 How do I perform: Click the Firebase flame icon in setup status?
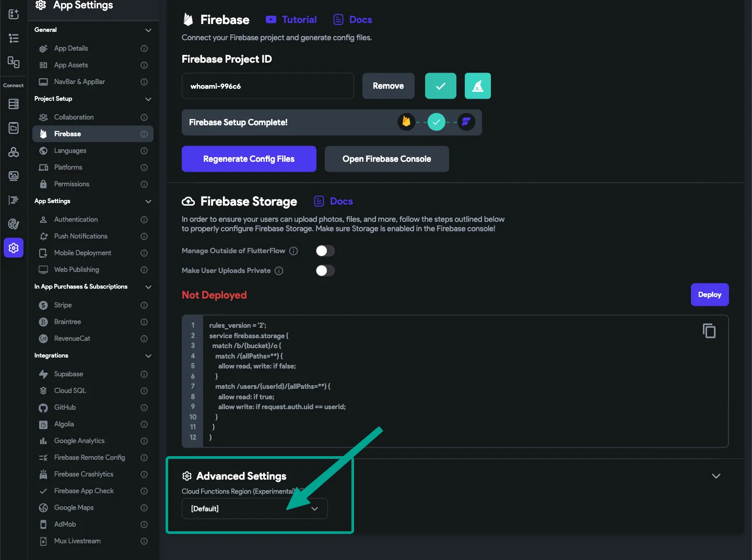click(406, 122)
